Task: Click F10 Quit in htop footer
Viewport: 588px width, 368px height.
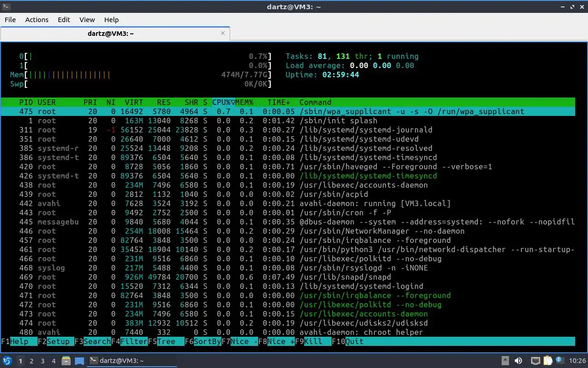Action: point(347,341)
